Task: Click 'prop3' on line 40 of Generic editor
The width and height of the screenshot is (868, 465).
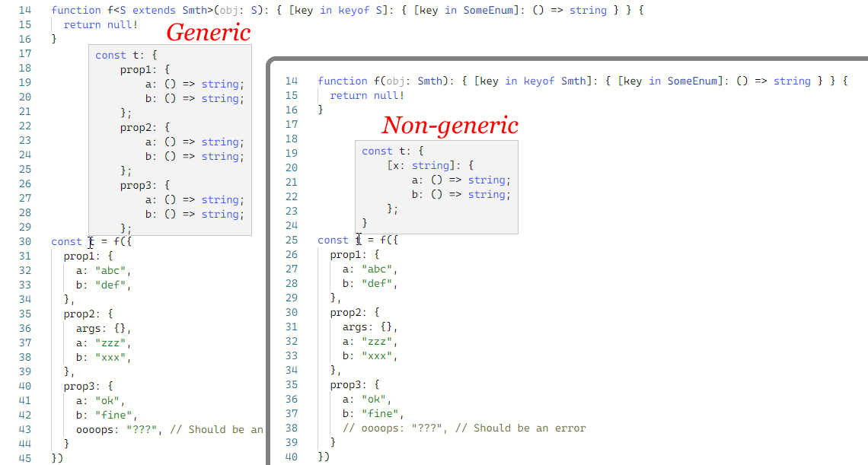Action: pos(79,386)
